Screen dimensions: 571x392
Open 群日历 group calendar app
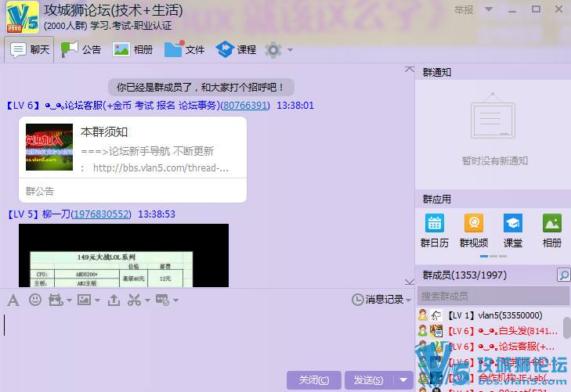433,230
